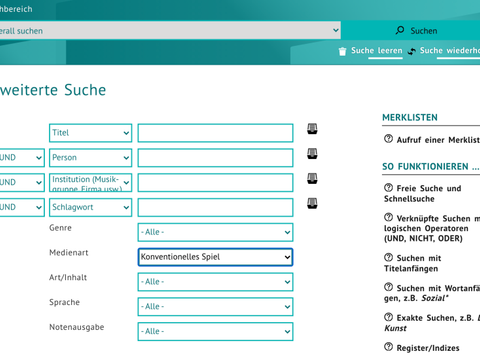Click the MERKLISTEN heading
This screenshot has height=360, width=480.
point(410,117)
